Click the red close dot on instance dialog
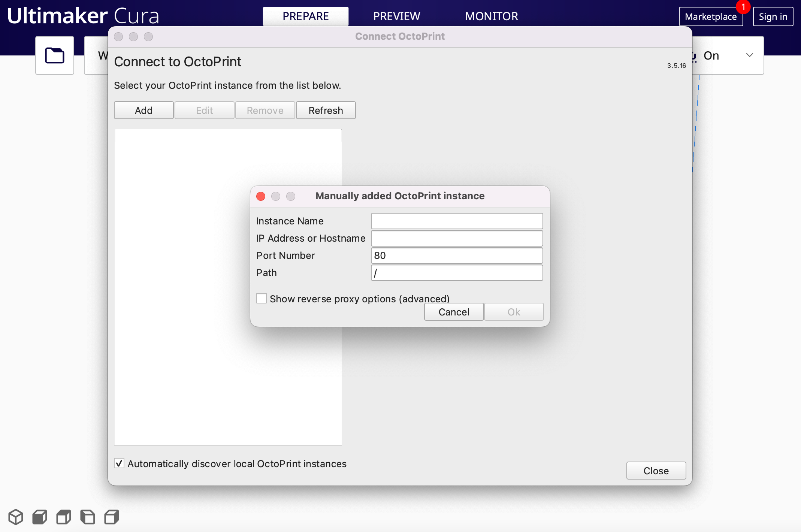Image resolution: width=801 pixels, height=532 pixels. click(x=261, y=196)
